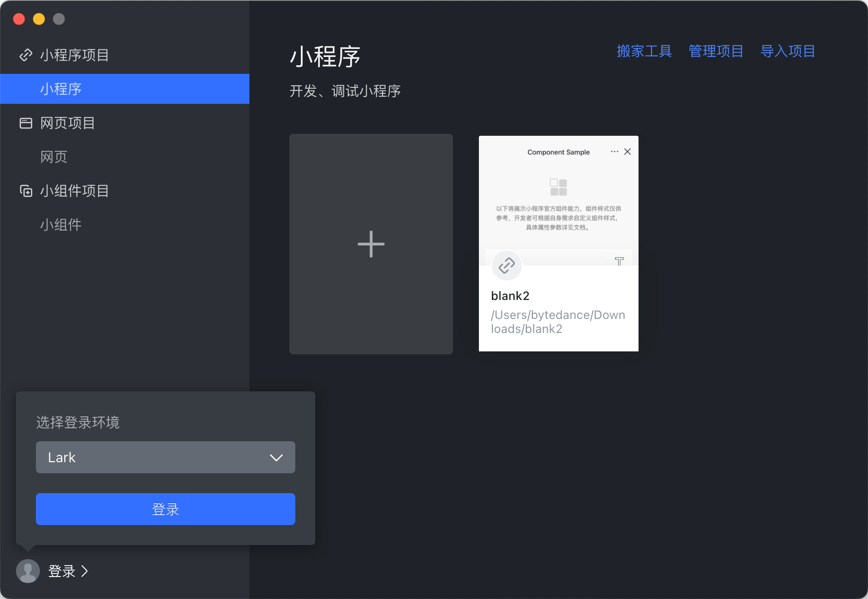Open the 搬家工具 link
Viewport: 868px width, 599px height.
644,51
